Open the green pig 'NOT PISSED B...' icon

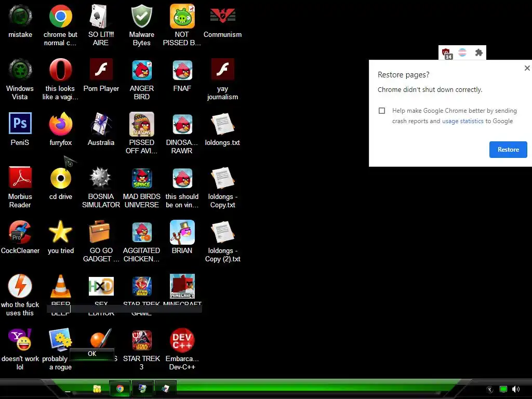(x=182, y=16)
